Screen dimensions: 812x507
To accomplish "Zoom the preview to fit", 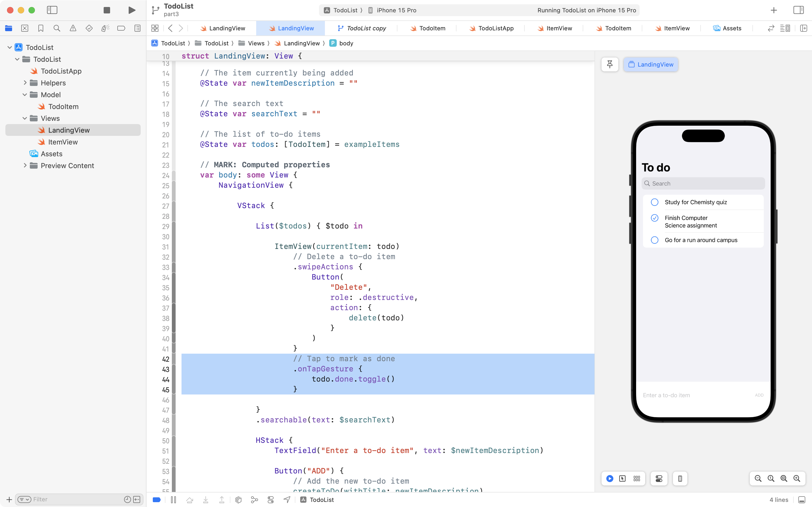I will 784,479.
